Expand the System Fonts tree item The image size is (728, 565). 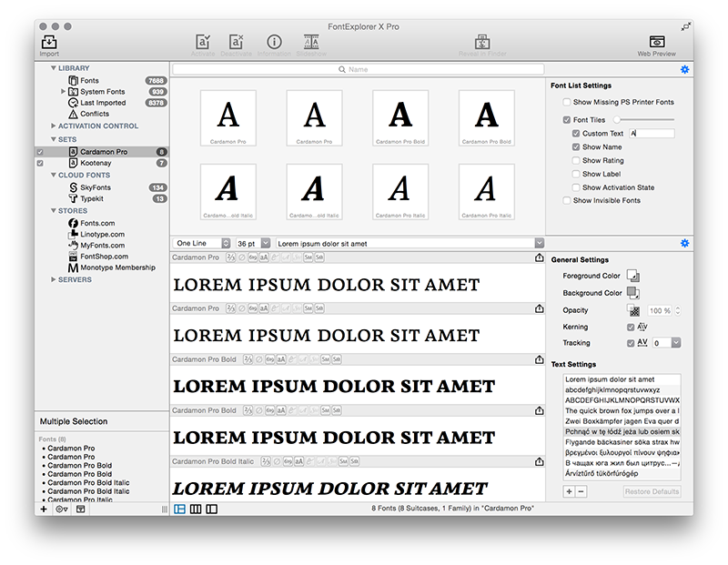click(64, 92)
